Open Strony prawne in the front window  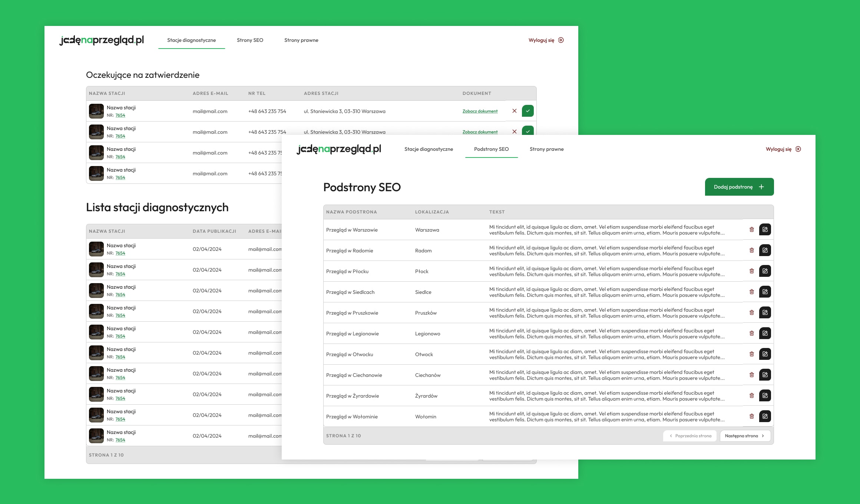point(547,149)
